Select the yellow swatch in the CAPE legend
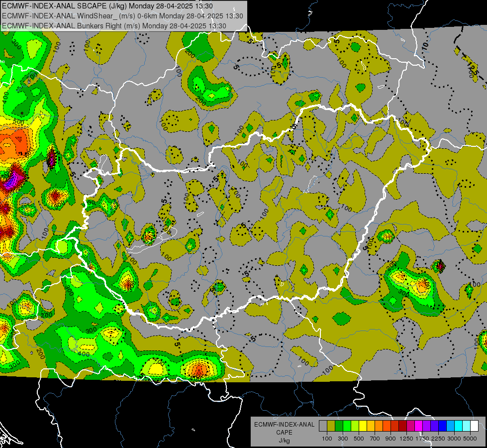Viewport: 487px width, 448px height. (x=363, y=426)
